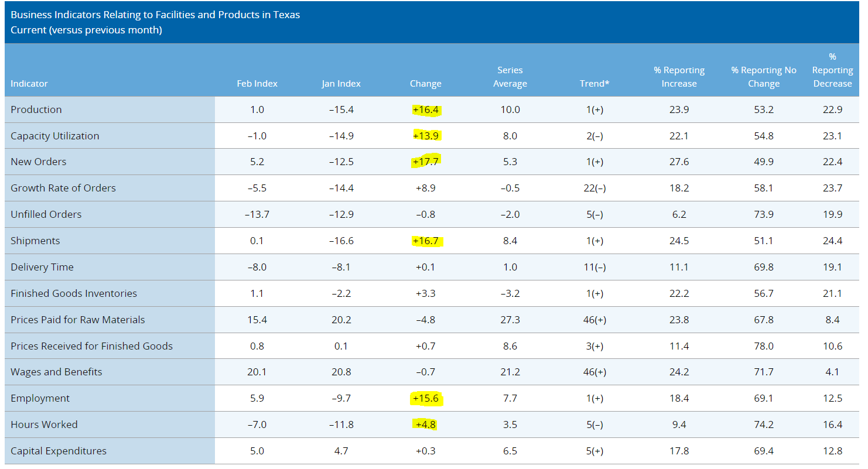Click the Feb Index column header

click(x=257, y=84)
